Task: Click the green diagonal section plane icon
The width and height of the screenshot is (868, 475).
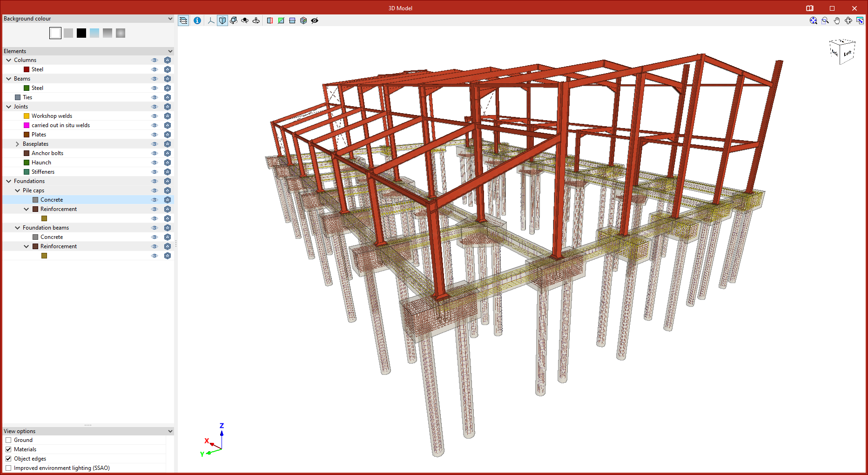Action: [281, 20]
